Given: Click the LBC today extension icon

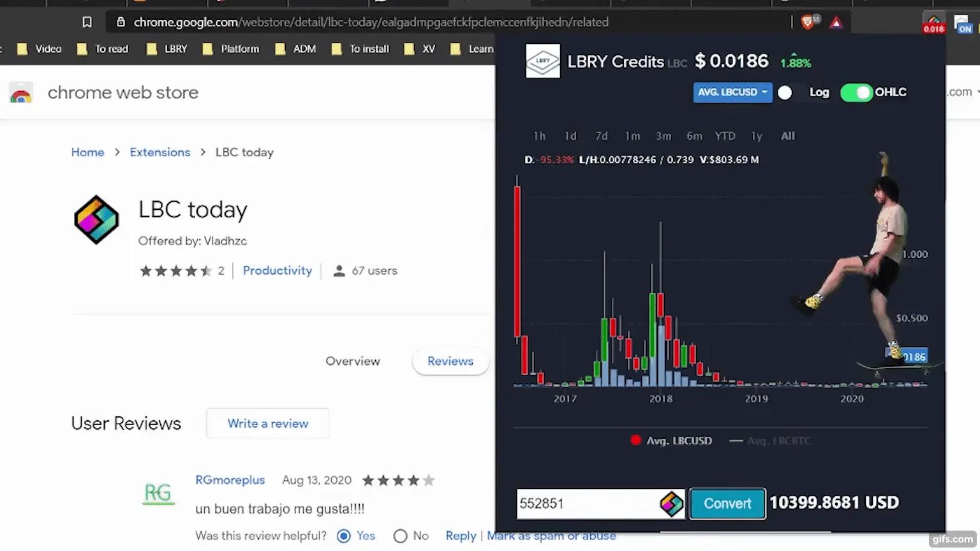Looking at the screenshot, I should pyautogui.click(x=96, y=220).
